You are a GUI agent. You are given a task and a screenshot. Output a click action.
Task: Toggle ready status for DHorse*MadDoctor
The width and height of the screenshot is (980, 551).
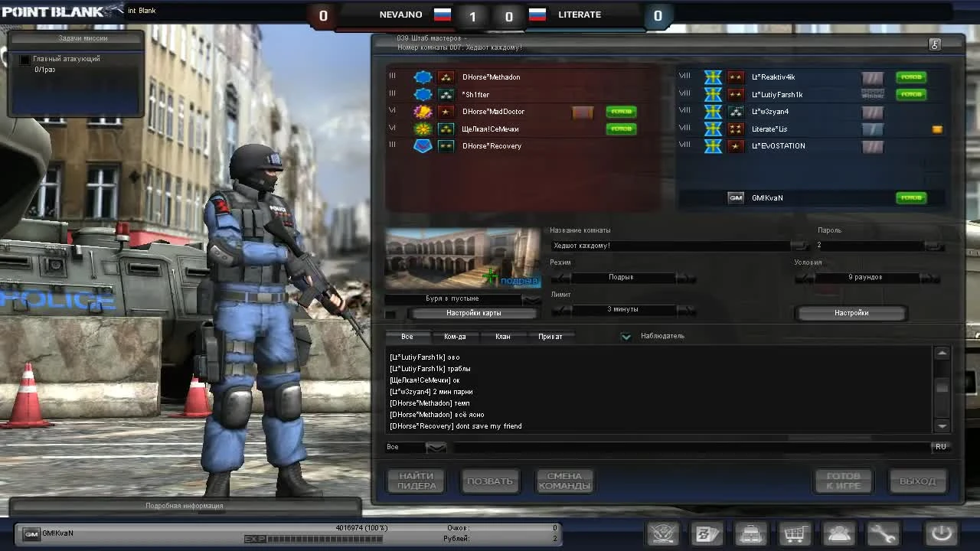[621, 112]
